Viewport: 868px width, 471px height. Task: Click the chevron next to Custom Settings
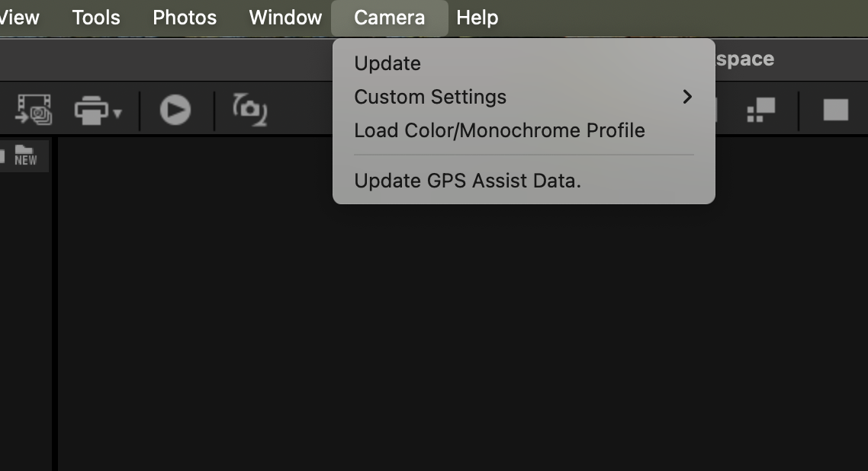687,97
